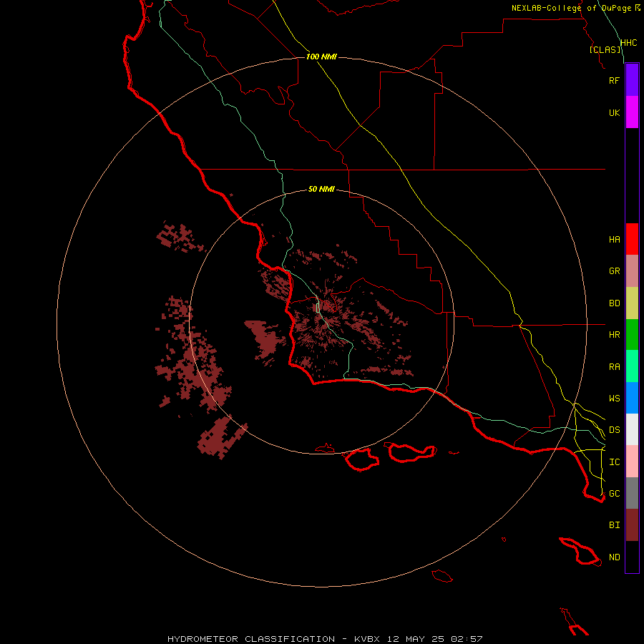Click the light pink IC swatch

point(632,462)
